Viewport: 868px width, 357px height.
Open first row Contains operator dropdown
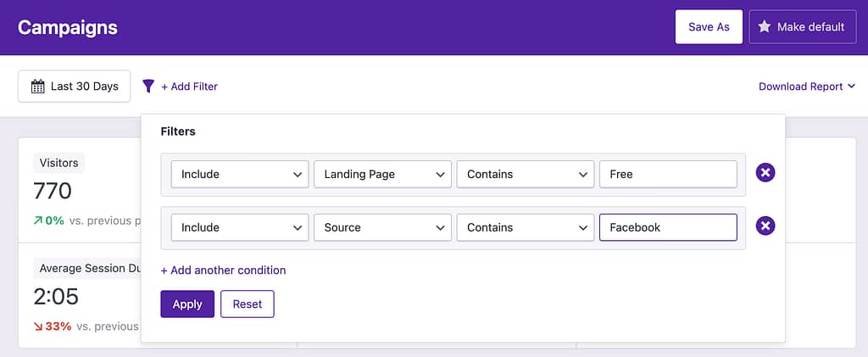coord(525,174)
